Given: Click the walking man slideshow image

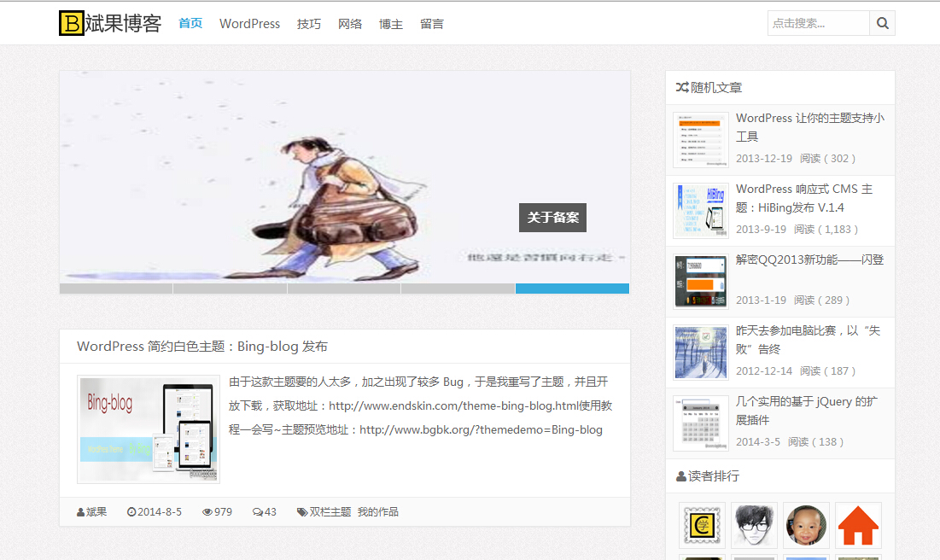Looking at the screenshot, I should coord(345,178).
